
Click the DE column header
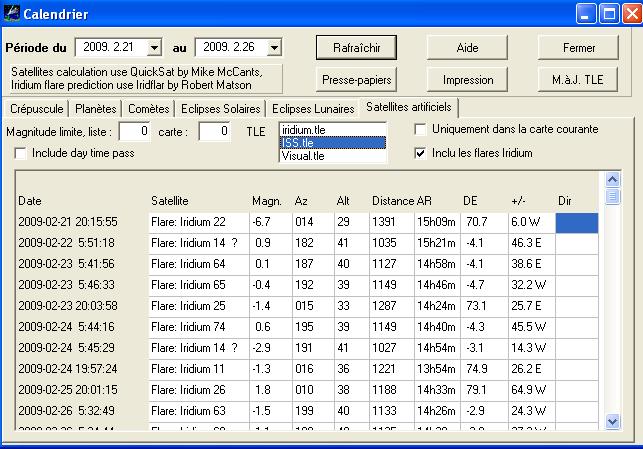click(x=470, y=201)
